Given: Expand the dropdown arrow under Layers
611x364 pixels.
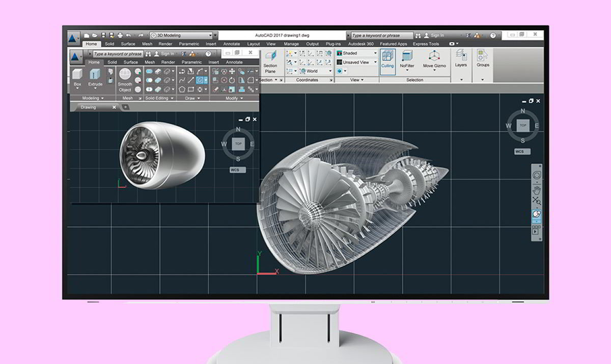Looking at the screenshot, I should click(x=461, y=80).
